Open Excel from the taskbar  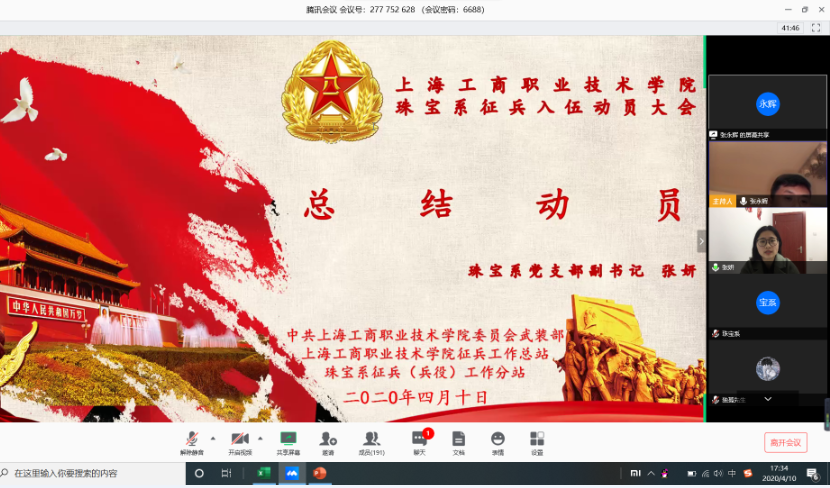point(264,473)
